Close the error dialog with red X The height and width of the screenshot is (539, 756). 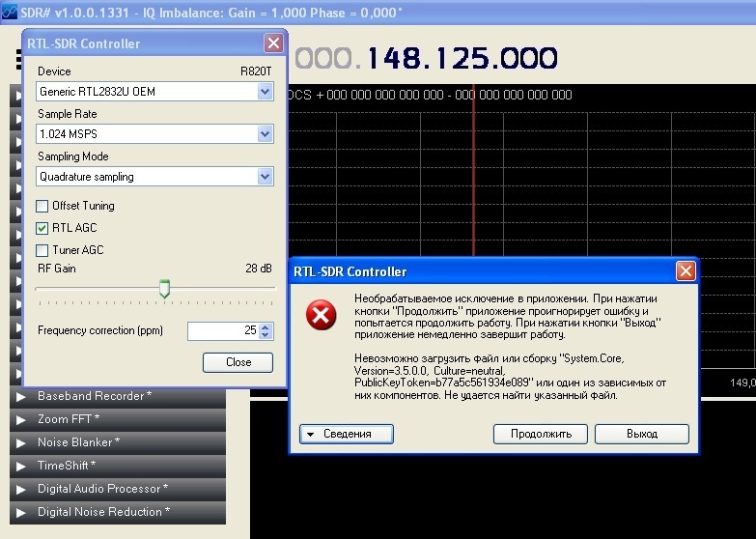685,271
